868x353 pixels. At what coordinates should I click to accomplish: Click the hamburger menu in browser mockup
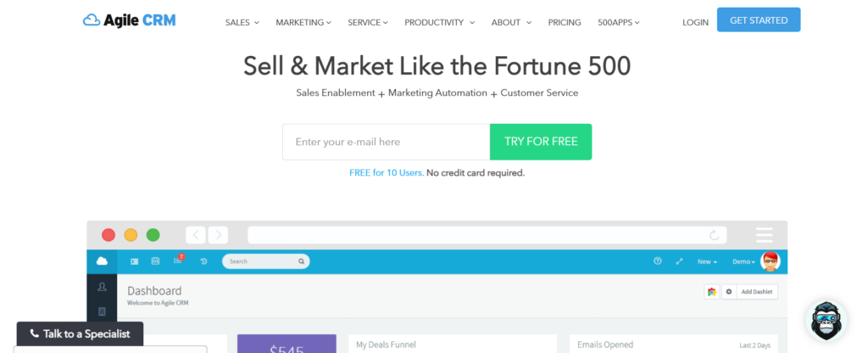click(x=764, y=235)
